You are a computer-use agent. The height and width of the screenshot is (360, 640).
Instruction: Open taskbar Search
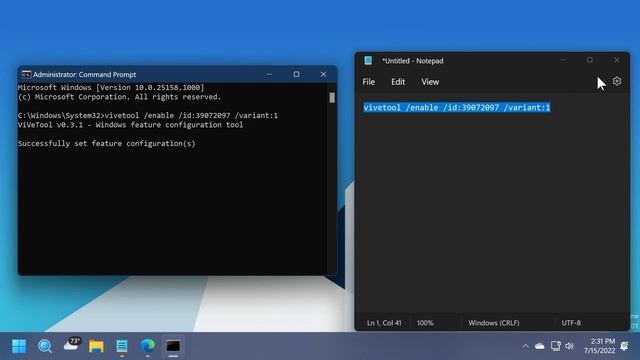coord(45,346)
